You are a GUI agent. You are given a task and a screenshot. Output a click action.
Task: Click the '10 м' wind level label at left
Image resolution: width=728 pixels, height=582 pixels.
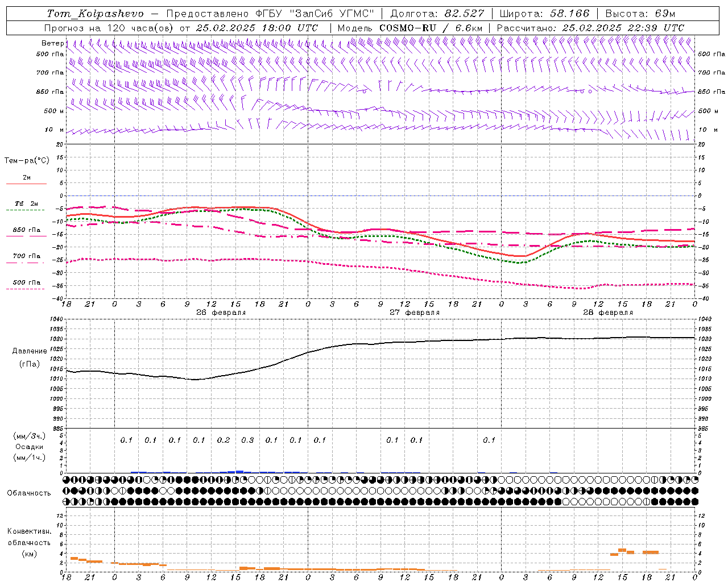click(x=55, y=130)
